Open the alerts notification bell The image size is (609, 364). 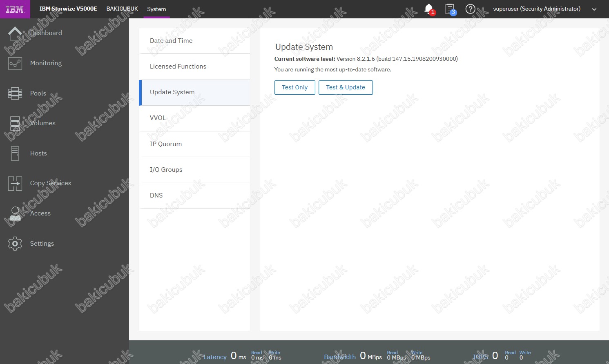(429, 9)
